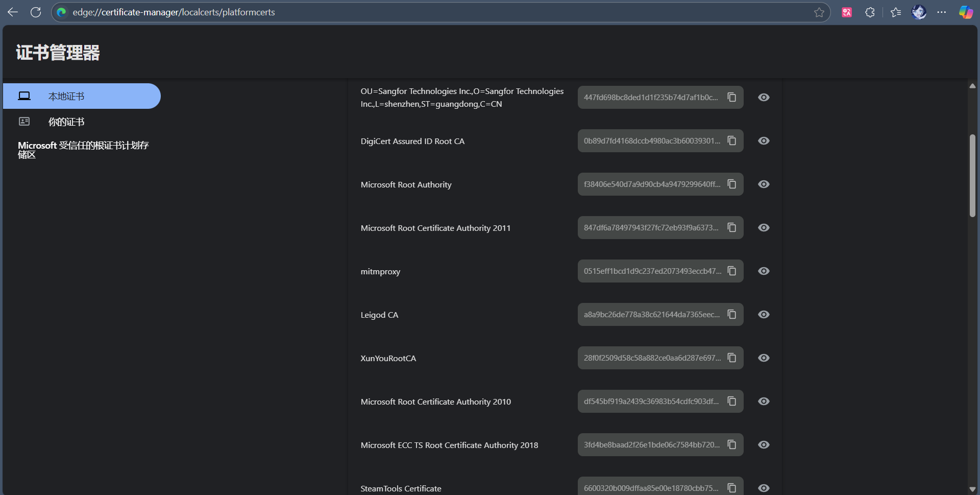View the Leigod CA certificate details
980x495 pixels.
click(x=764, y=314)
